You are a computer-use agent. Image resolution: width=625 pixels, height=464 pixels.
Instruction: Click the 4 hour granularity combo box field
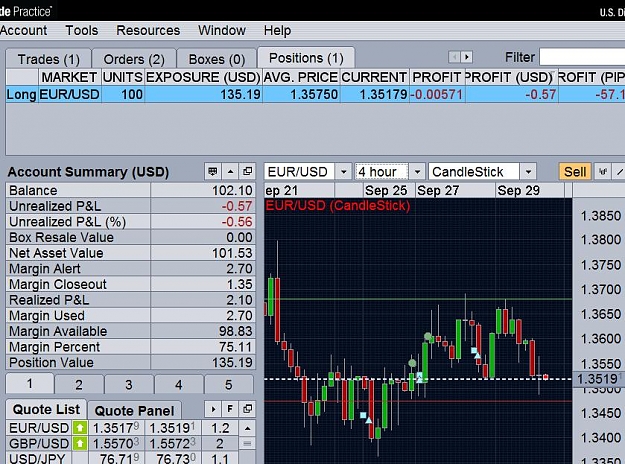tap(382, 172)
